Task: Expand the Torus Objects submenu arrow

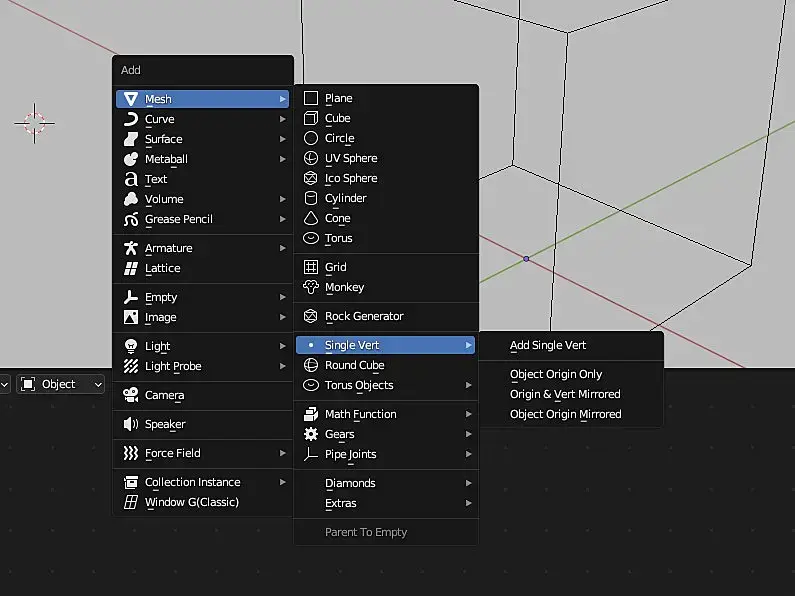Action: [x=468, y=385]
